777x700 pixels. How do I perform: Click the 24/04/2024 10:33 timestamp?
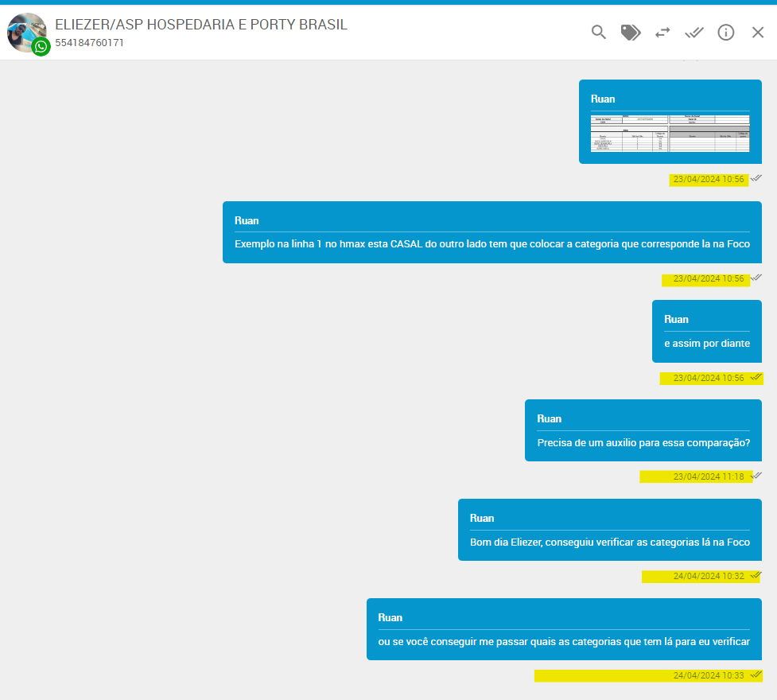tap(708, 675)
